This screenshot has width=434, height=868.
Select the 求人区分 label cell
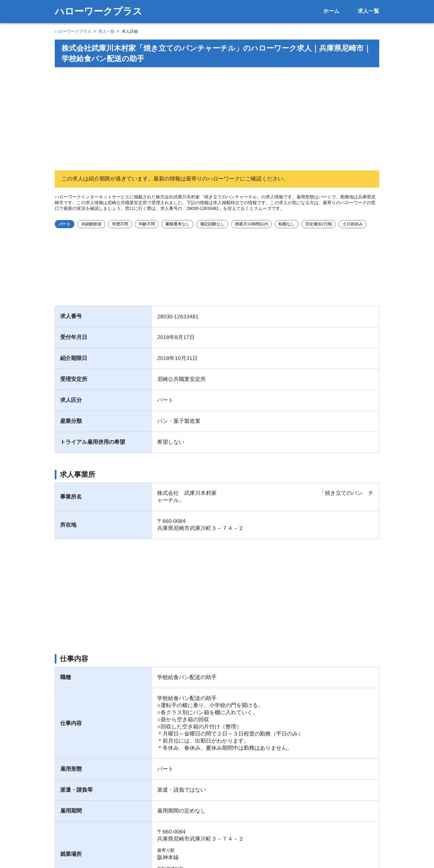103,401
